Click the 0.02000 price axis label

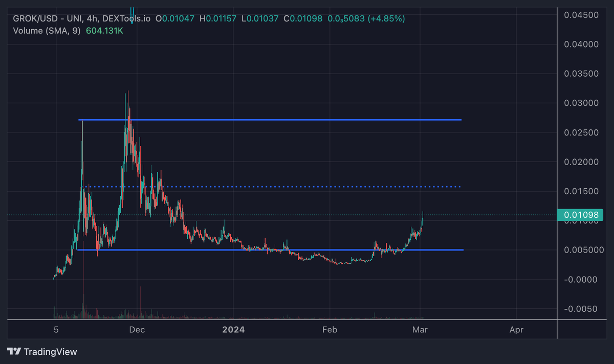pos(580,162)
